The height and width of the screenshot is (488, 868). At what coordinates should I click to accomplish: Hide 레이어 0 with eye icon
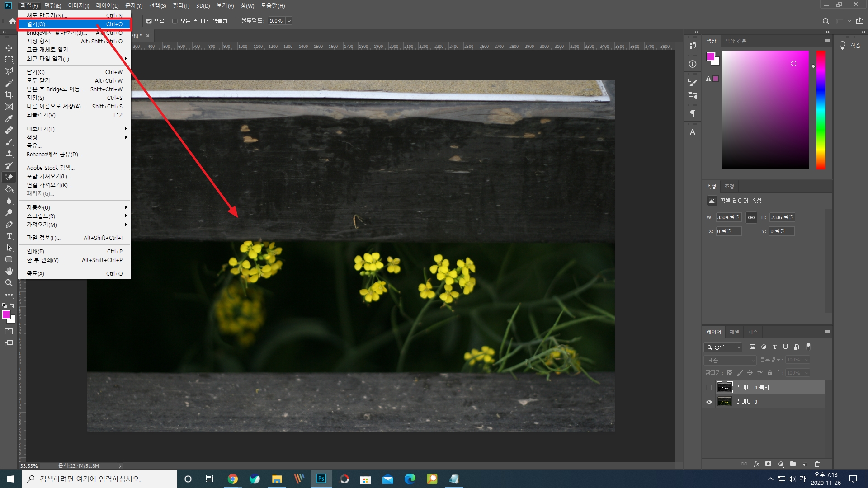point(709,402)
